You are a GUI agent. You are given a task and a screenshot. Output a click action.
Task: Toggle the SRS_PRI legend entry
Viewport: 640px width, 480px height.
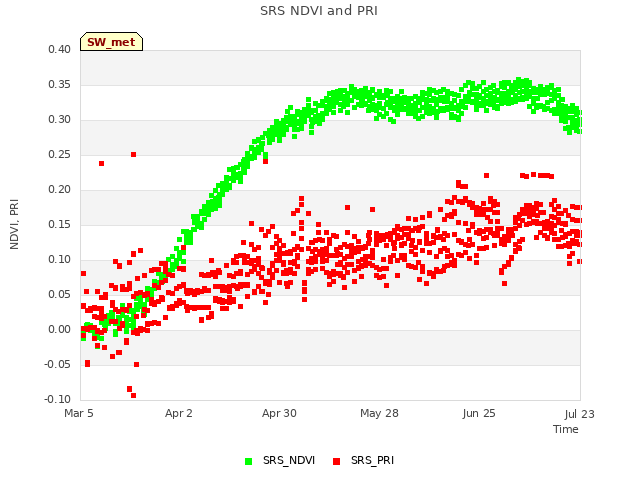coord(363,460)
